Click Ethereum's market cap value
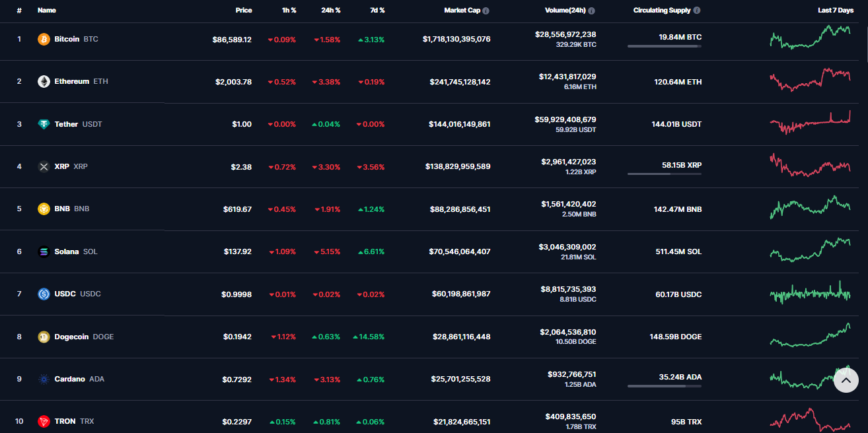 tap(456, 82)
